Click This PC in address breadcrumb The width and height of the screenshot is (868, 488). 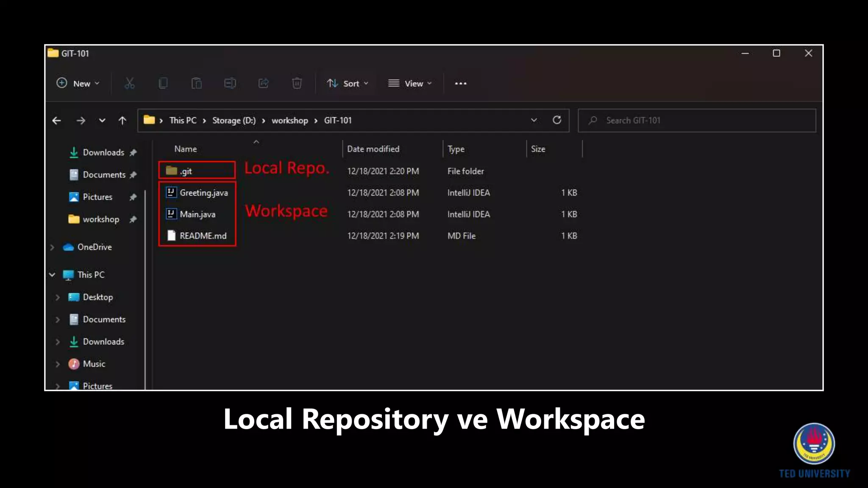[183, 120]
